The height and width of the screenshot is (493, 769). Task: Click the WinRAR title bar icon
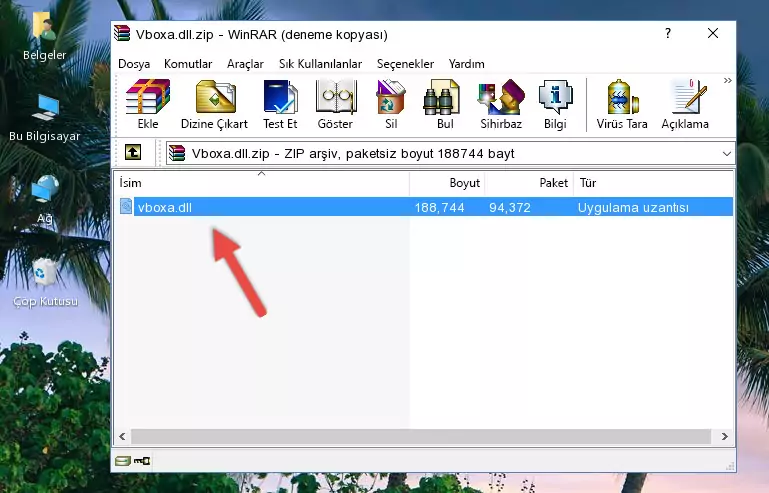(122, 34)
